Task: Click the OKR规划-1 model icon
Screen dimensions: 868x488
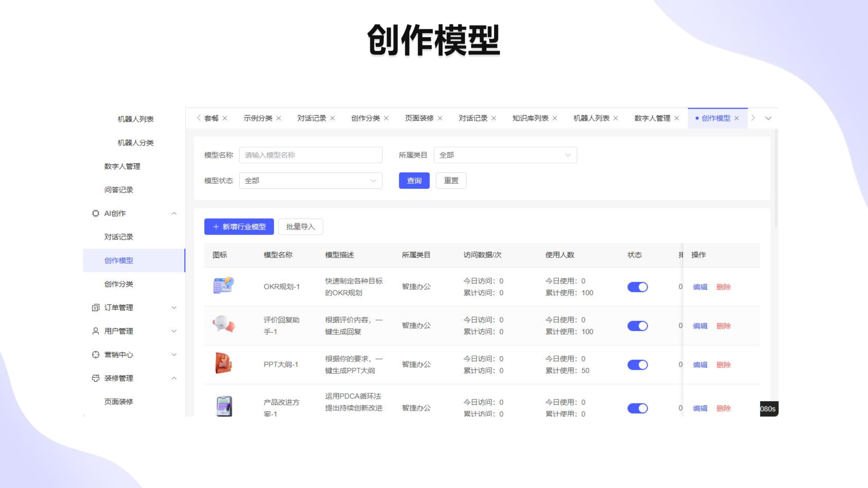Action: pyautogui.click(x=223, y=286)
